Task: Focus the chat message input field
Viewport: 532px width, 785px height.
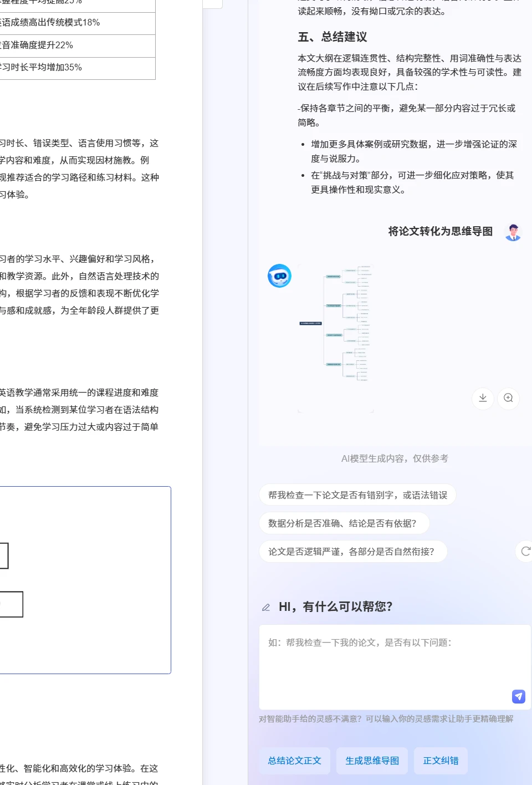Action: click(395, 667)
